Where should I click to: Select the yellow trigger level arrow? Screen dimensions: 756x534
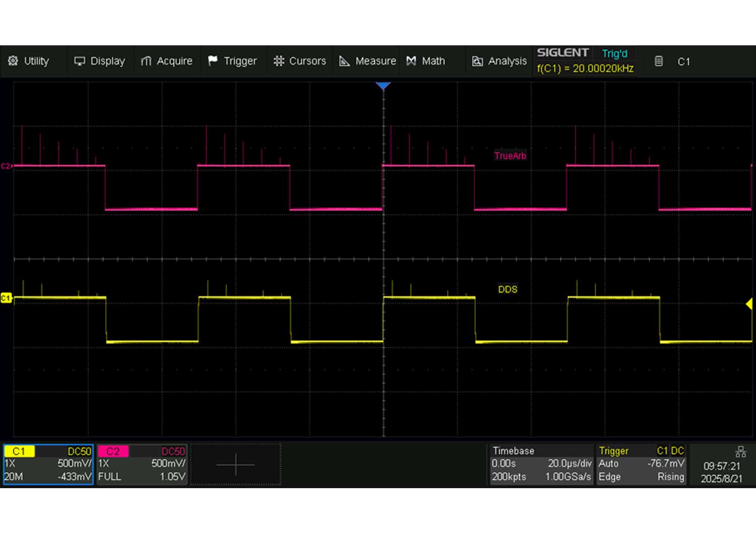tap(749, 304)
